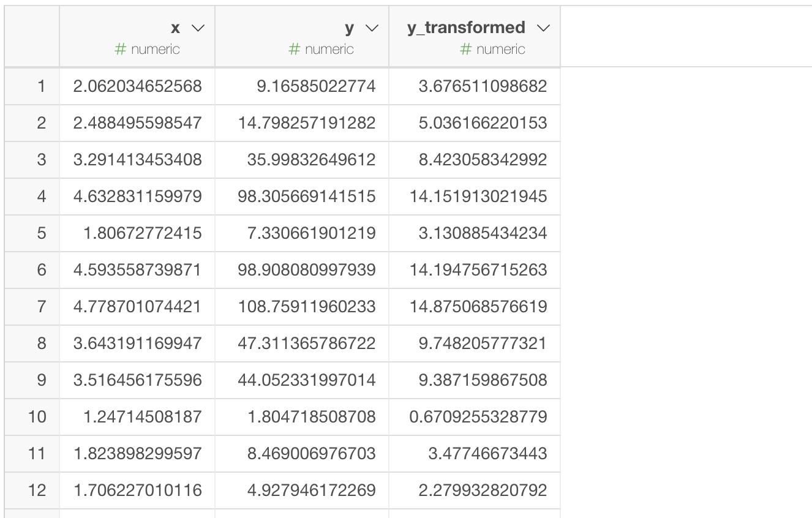Select the y_transformed column header name

tap(466, 28)
